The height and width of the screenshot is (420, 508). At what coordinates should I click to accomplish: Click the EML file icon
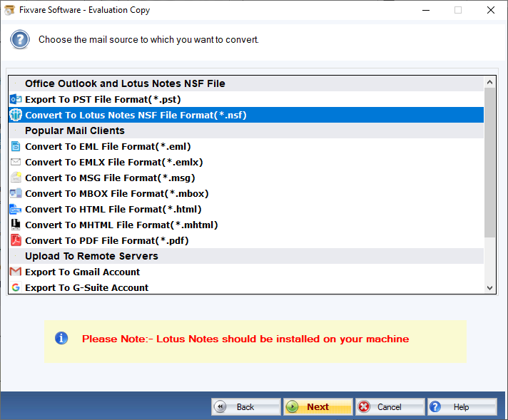(16, 146)
